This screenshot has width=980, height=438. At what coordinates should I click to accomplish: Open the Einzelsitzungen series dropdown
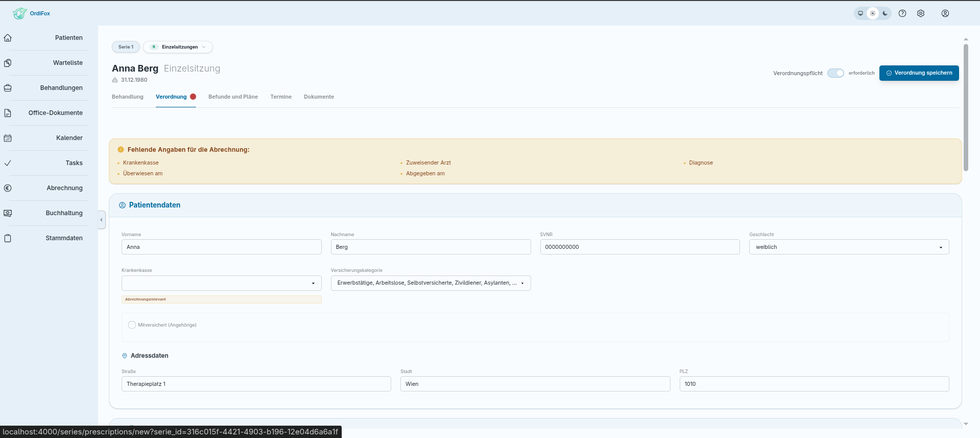point(178,47)
